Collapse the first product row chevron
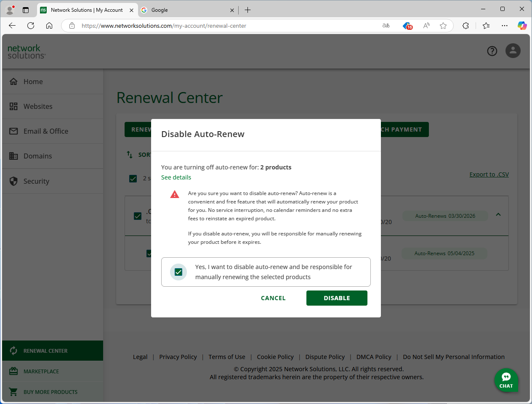Image resolution: width=532 pixels, height=404 pixels. tap(498, 214)
